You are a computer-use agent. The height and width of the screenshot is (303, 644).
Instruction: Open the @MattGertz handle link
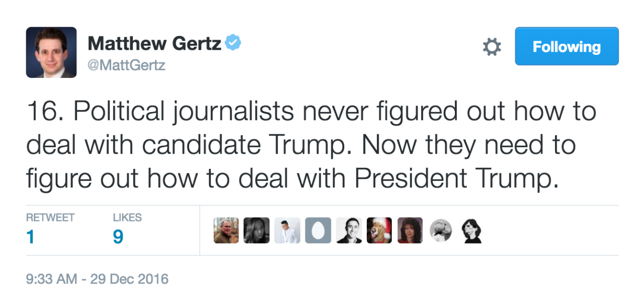click(127, 65)
